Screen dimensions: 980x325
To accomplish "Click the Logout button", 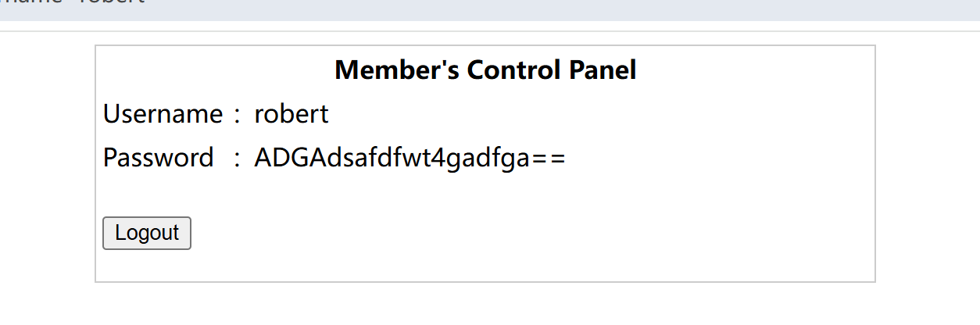I will 147,233.
